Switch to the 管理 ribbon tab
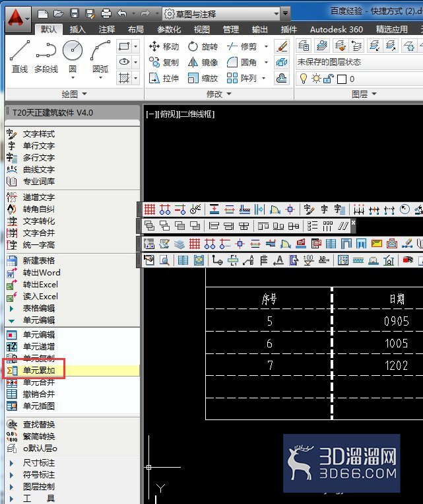 point(231,30)
